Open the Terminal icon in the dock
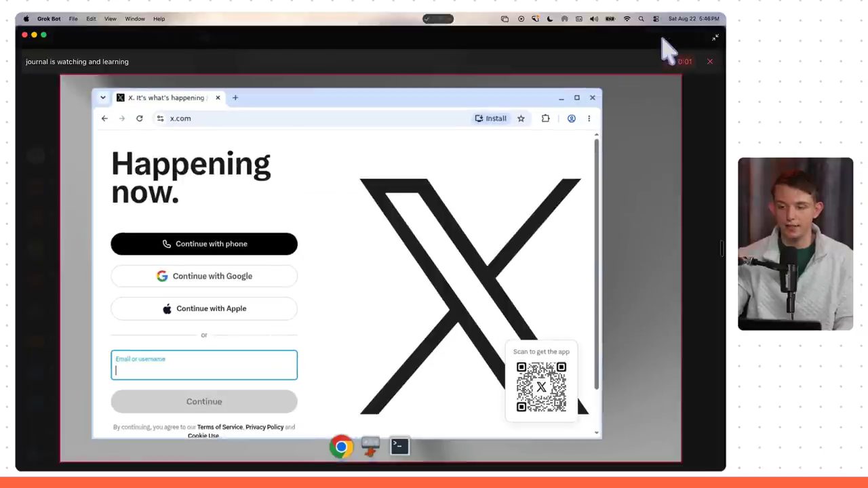The height and width of the screenshot is (488, 868). [399, 446]
